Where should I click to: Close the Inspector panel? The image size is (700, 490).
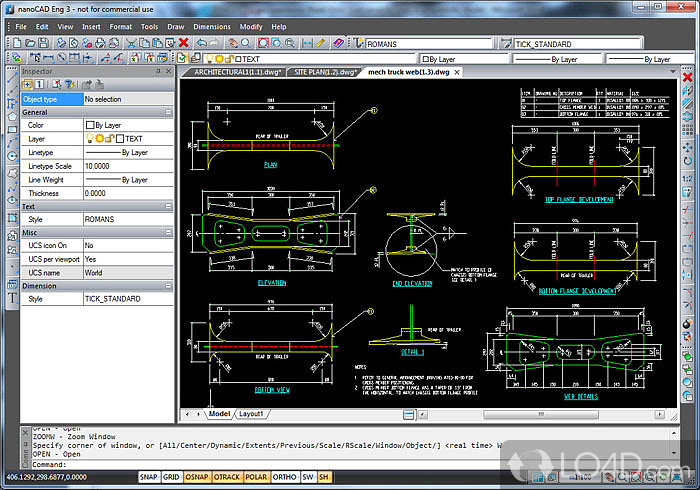[x=169, y=71]
